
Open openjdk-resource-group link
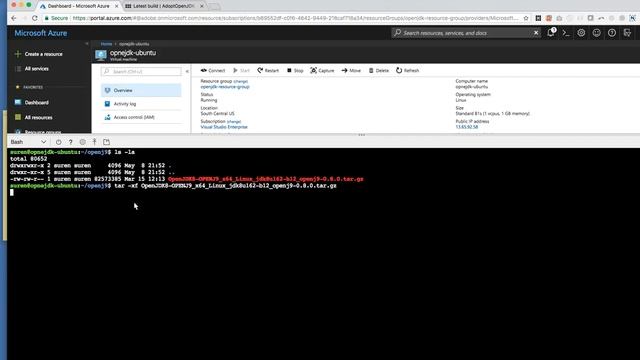point(225,87)
